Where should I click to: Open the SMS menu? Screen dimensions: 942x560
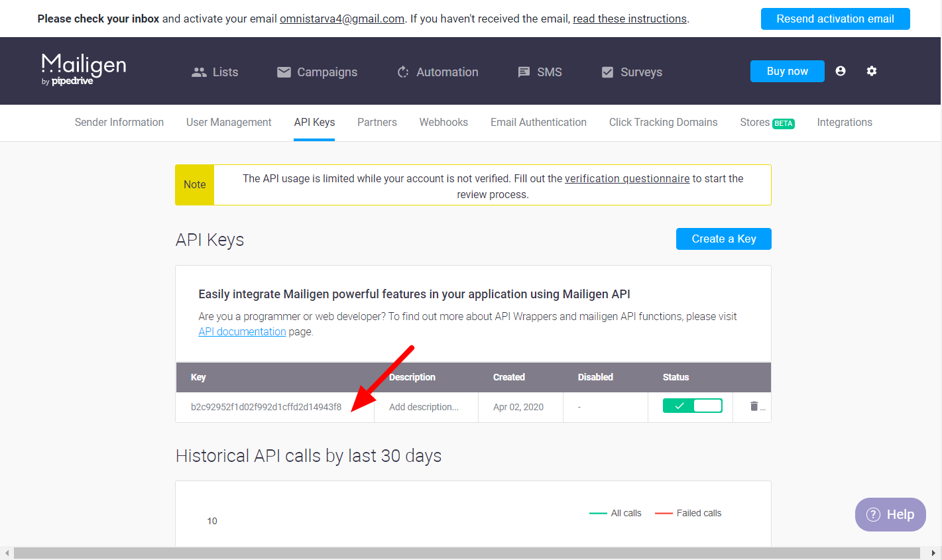540,72
